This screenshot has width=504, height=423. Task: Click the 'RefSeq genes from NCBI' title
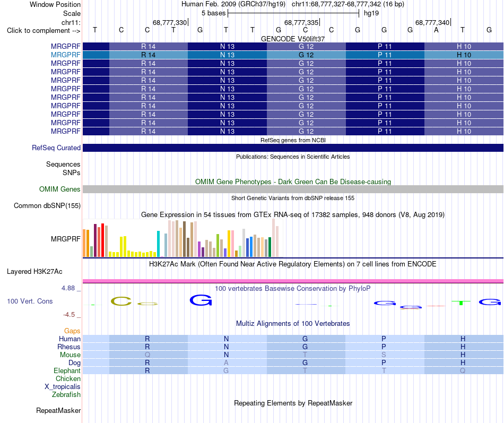click(x=293, y=140)
